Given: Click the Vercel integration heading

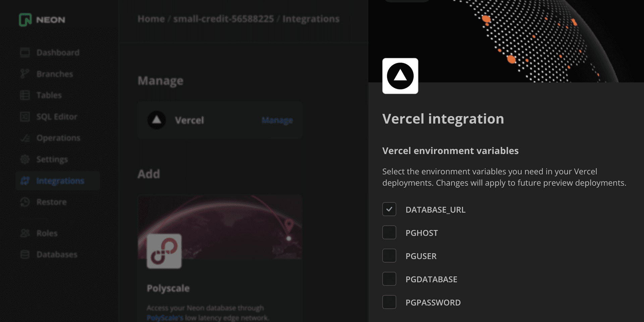Looking at the screenshot, I should click(443, 119).
